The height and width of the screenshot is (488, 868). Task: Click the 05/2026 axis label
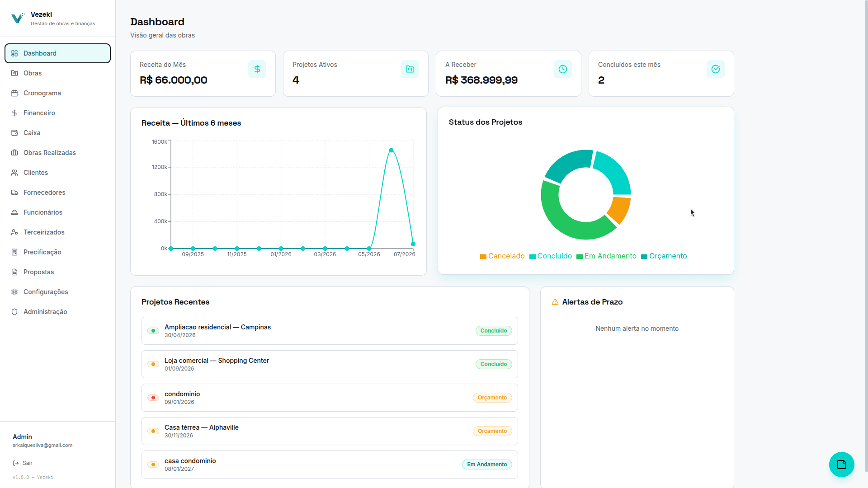click(369, 254)
